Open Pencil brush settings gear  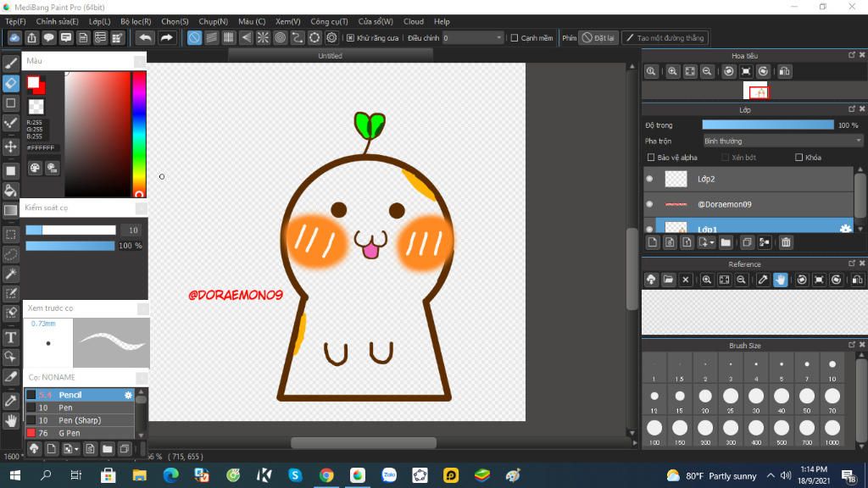tap(129, 395)
